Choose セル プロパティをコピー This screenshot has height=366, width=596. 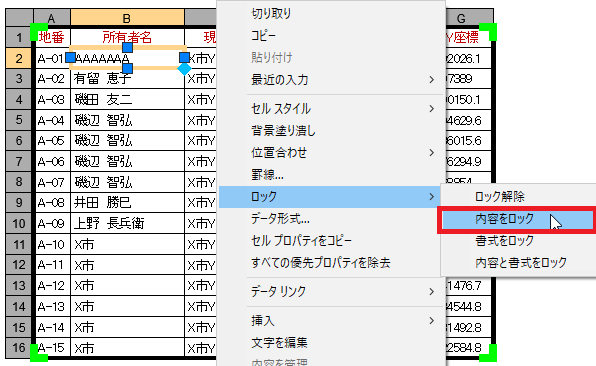[x=331, y=241]
